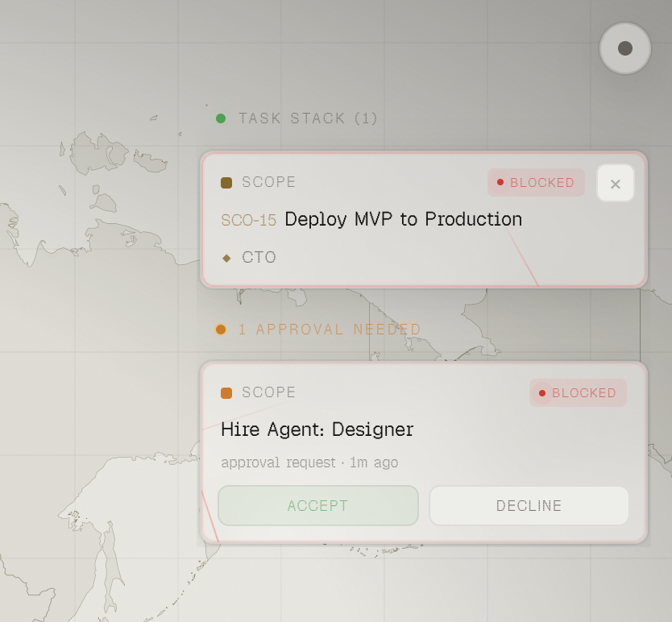This screenshot has width=672, height=622.
Task: Click the diamond icon beside CTO
Action: (226, 258)
